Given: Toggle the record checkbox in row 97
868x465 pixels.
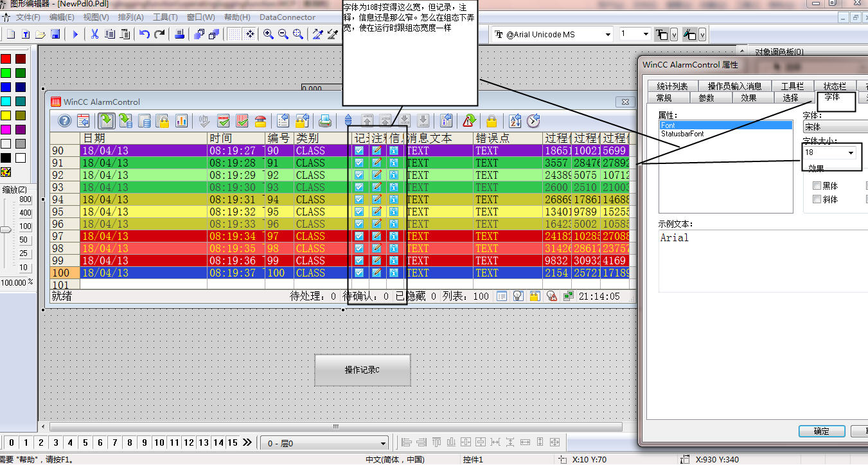Looking at the screenshot, I should [x=359, y=236].
